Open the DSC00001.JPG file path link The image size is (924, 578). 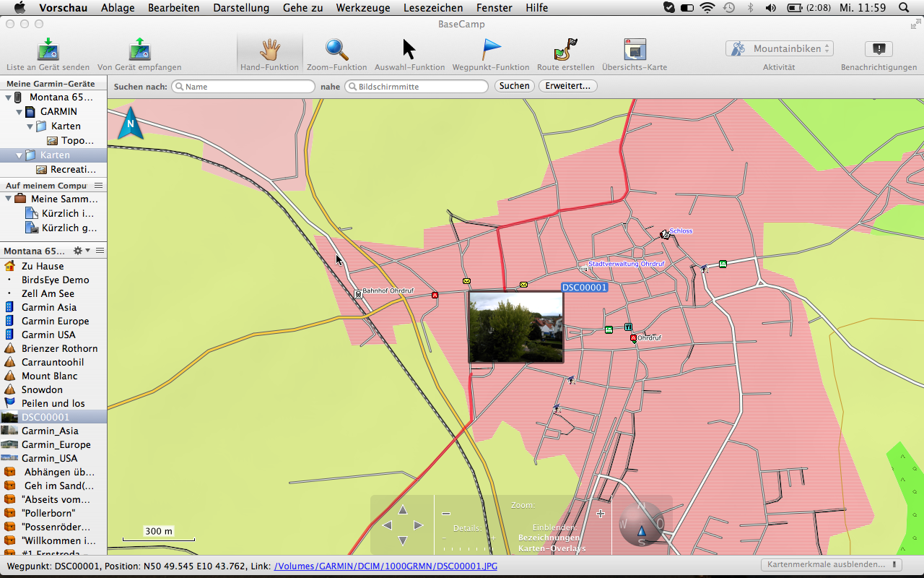385,566
